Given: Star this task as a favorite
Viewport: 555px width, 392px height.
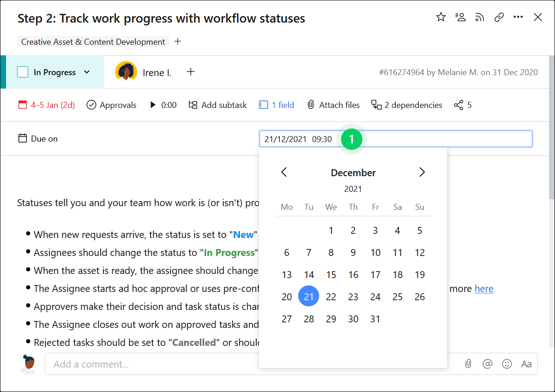Looking at the screenshot, I should 440,17.
